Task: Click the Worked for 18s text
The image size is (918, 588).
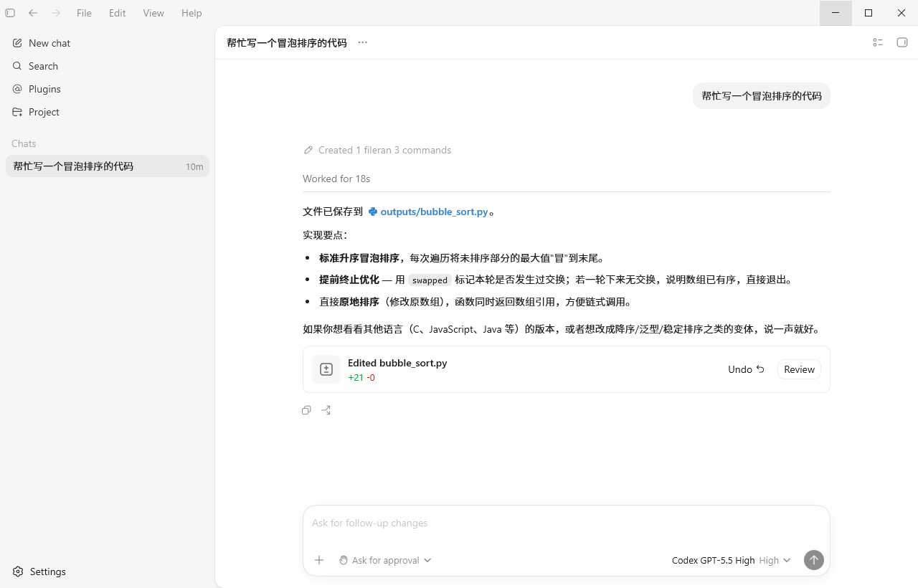Action: [x=336, y=179]
